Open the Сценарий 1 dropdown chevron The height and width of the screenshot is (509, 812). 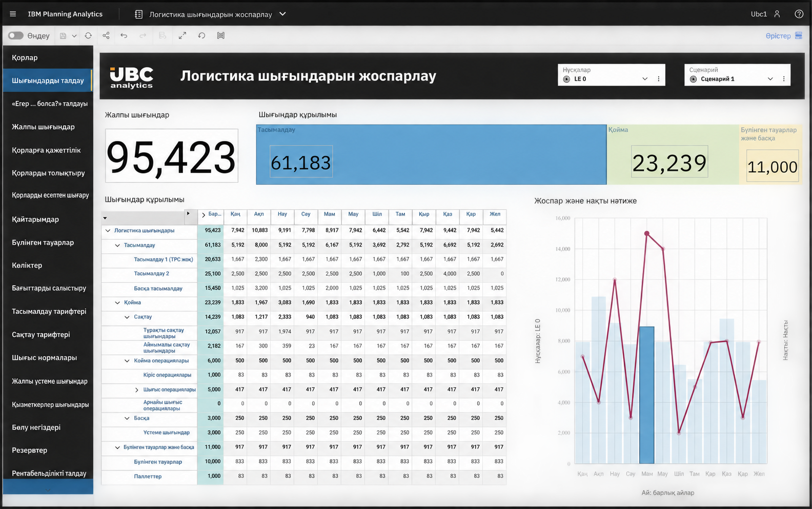(770, 79)
